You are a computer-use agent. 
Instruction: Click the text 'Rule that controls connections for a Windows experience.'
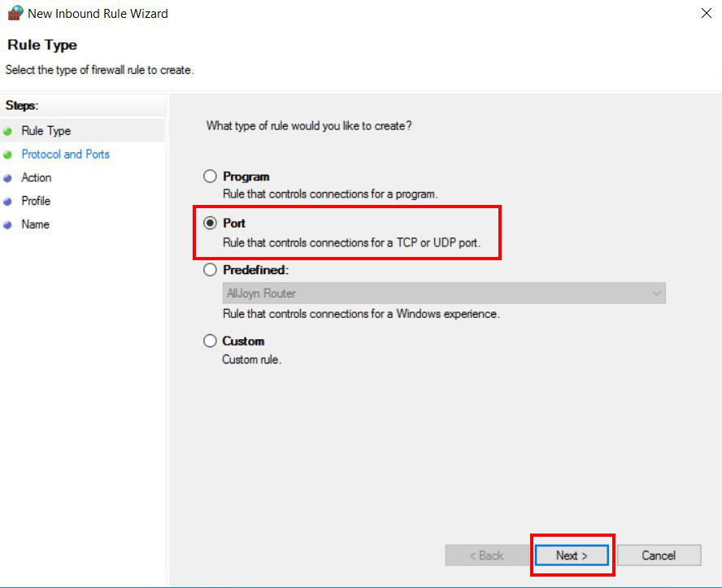[x=361, y=314]
